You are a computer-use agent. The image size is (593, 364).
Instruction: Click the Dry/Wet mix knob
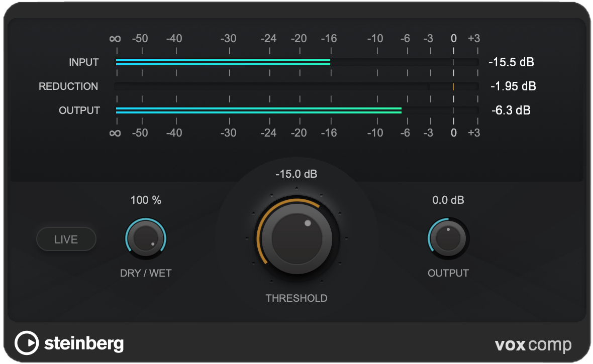(x=146, y=238)
